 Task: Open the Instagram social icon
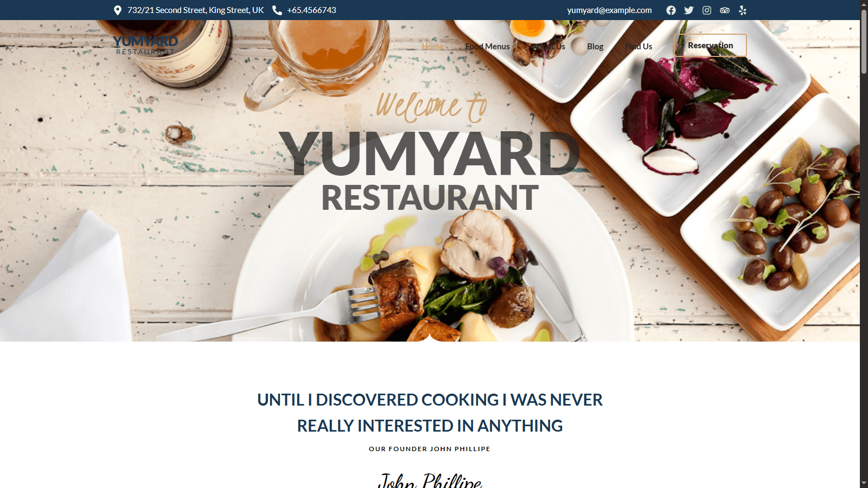[707, 10]
